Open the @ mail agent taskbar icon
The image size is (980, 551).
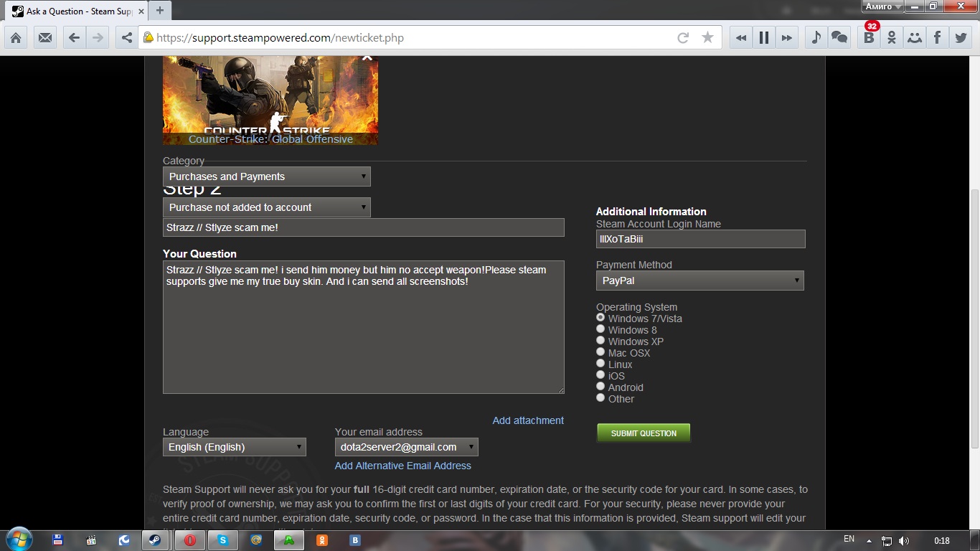(x=256, y=540)
